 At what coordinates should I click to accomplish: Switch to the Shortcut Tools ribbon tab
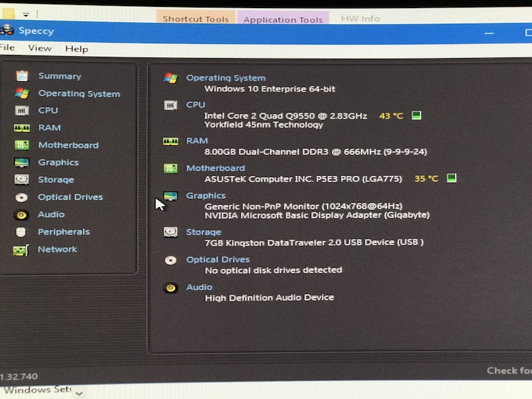(x=196, y=19)
